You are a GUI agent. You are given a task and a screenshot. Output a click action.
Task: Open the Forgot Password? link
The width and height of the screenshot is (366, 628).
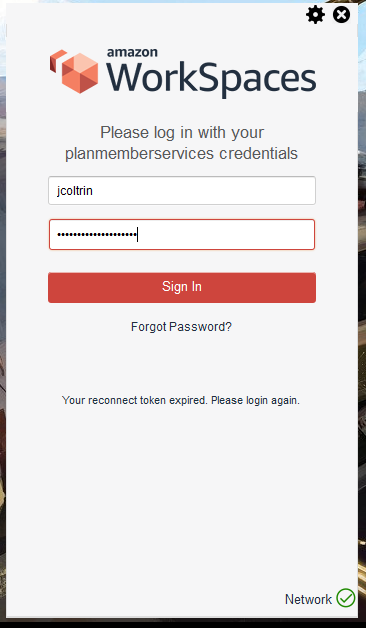click(x=181, y=327)
